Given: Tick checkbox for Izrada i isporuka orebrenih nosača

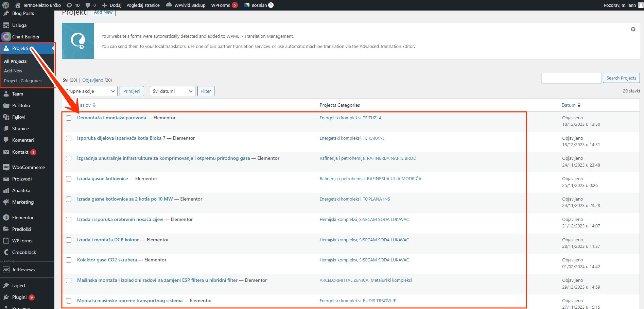Looking at the screenshot, I should point(69,220).
